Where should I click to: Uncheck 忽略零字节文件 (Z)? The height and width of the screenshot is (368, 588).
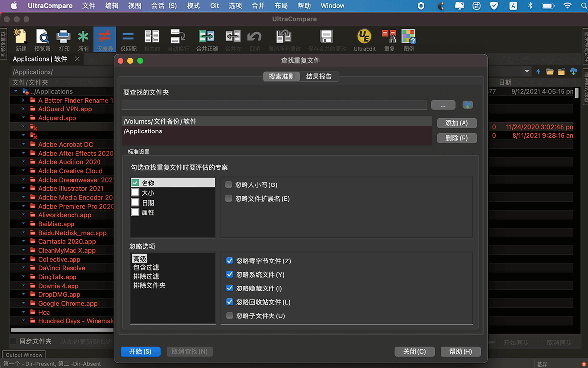(x=229, y=261)
